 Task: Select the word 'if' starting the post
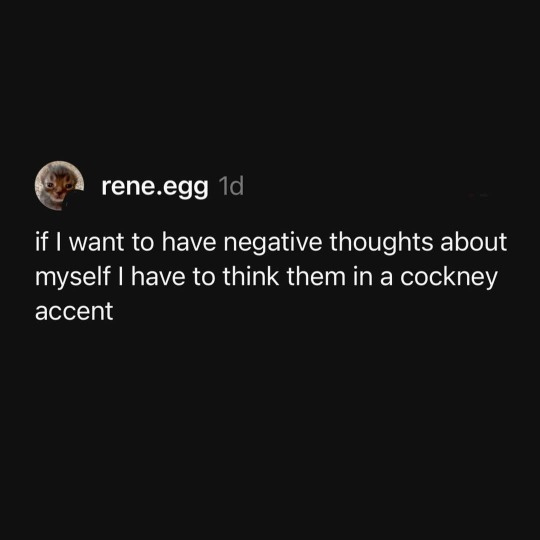click(41, 242)
